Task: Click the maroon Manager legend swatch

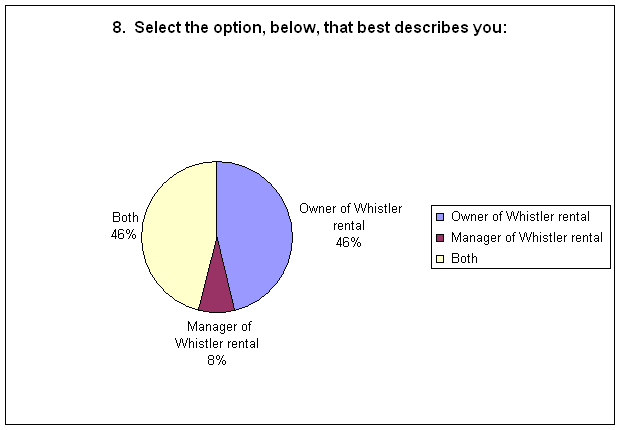Action: click(x=440, y=238)
